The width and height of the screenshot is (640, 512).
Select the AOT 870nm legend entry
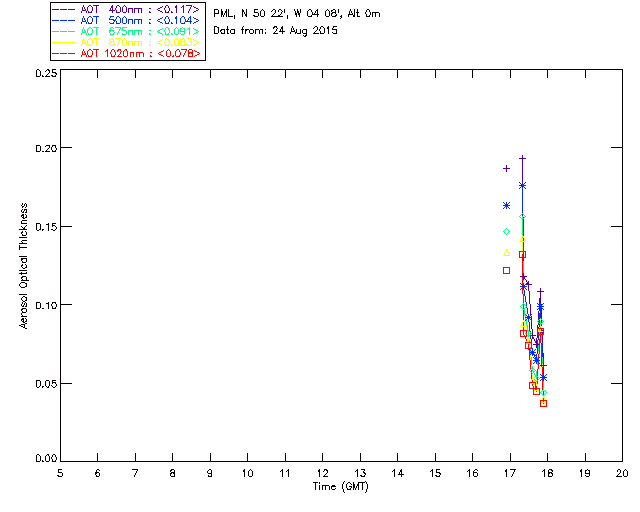coord(126,42)
